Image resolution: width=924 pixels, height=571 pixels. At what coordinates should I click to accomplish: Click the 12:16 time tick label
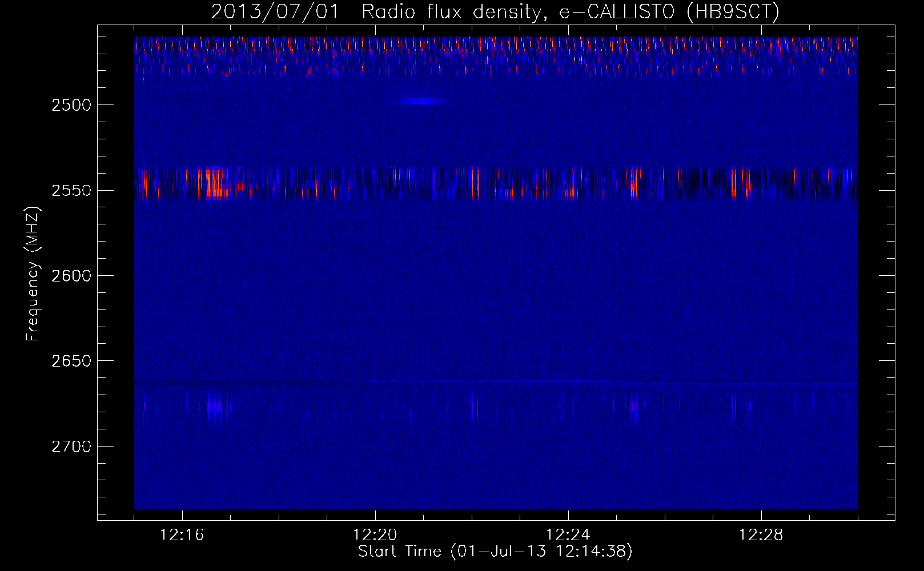[182, 535]
